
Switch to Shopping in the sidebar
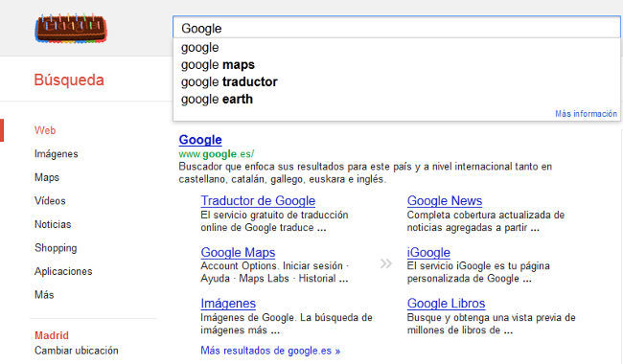pos(56,248)
